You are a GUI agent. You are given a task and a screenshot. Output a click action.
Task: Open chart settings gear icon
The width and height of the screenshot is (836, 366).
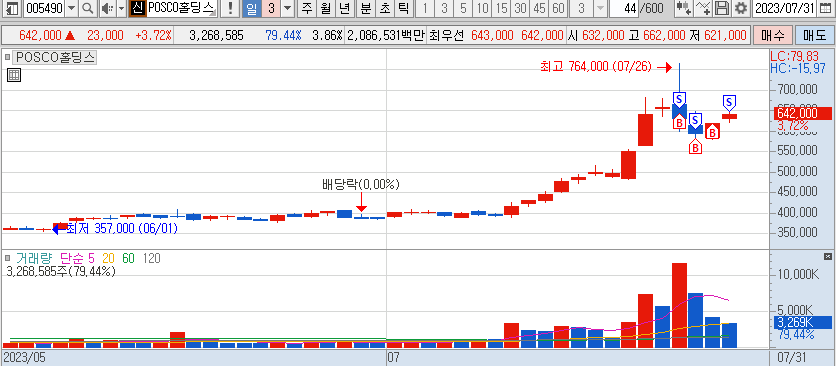point(740,8)
